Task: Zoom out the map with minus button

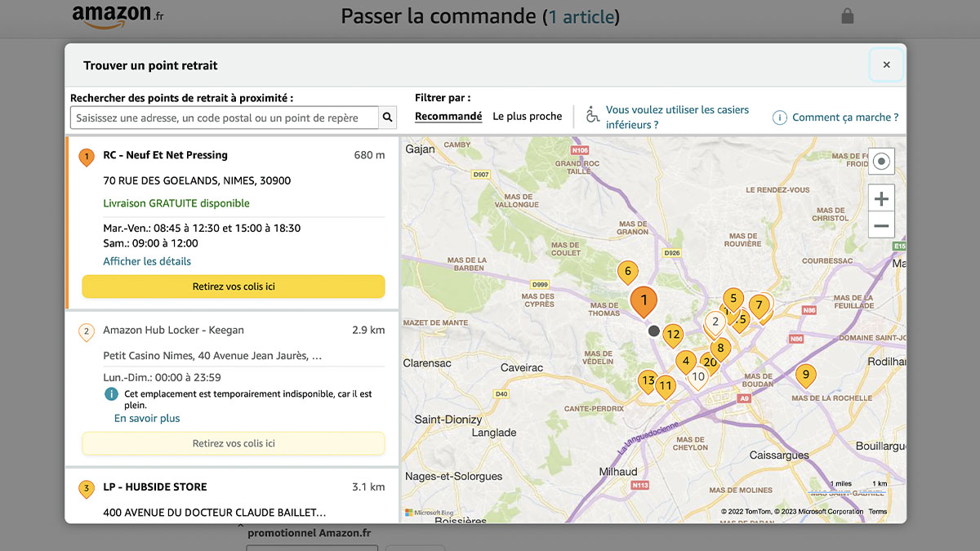Action: tap(881, 225)
